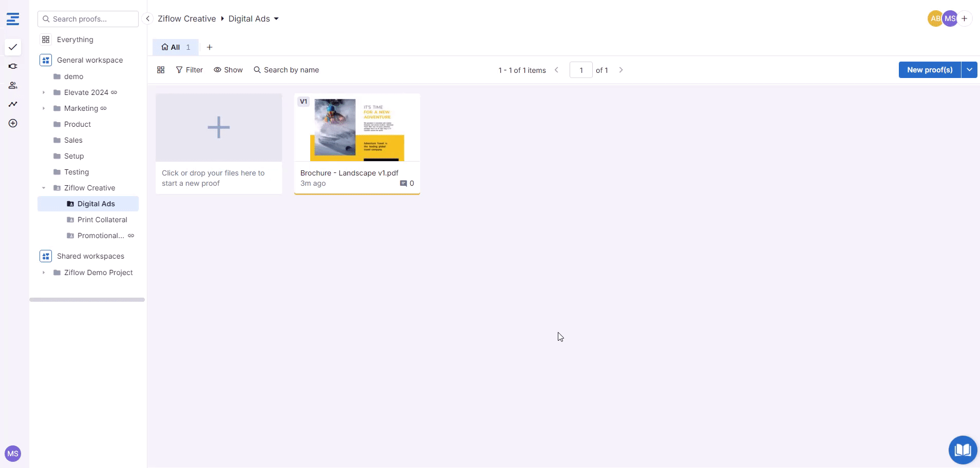
Task: Click the Ziflow logo menu icon
Action: 13,19
